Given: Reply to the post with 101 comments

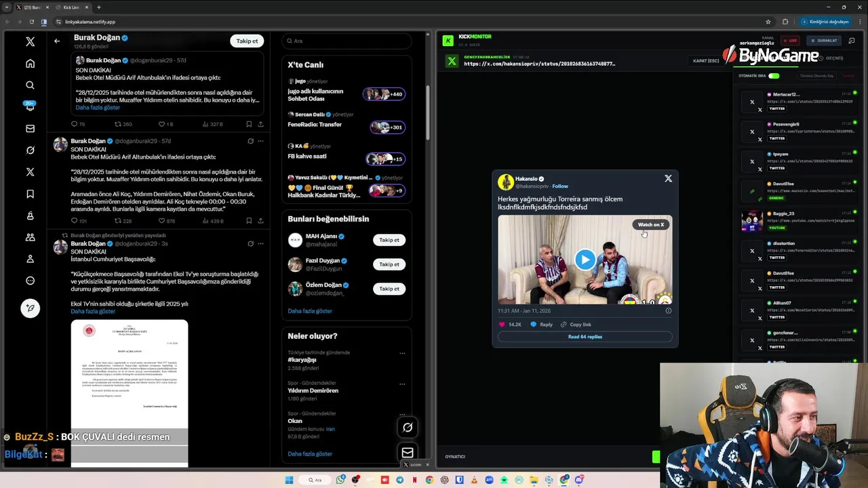Looking at the screenshot, I should point(79,221).
